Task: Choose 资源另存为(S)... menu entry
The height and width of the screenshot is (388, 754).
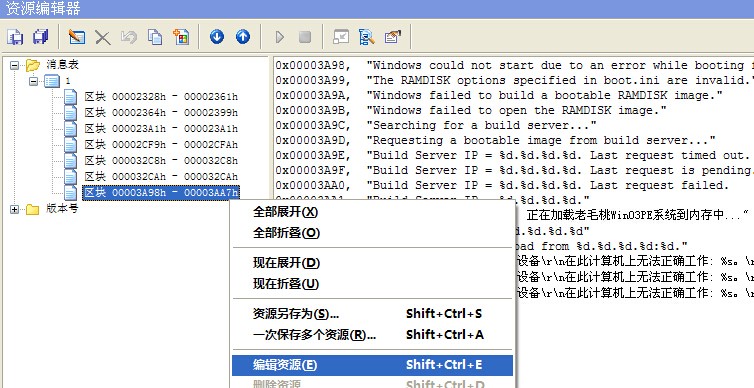Action: point(373,314)
